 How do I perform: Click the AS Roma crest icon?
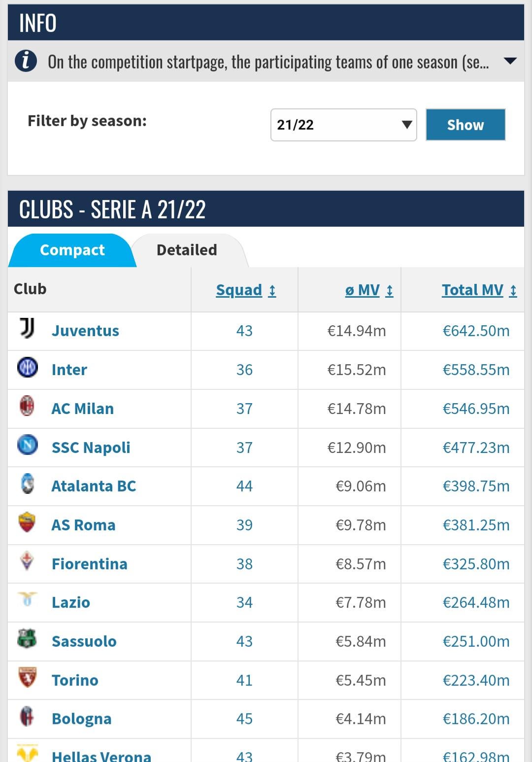(27, 522)
